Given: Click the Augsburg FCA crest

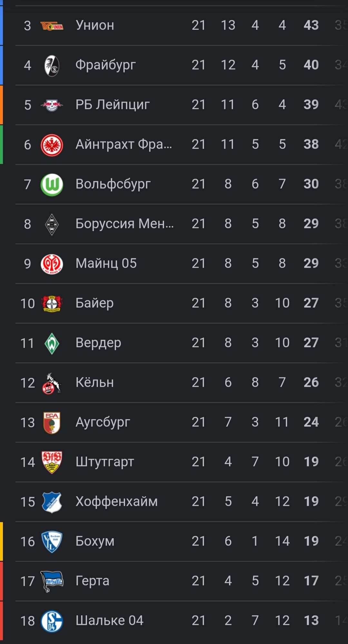Looking at the screenshot, I should point(52,423).
